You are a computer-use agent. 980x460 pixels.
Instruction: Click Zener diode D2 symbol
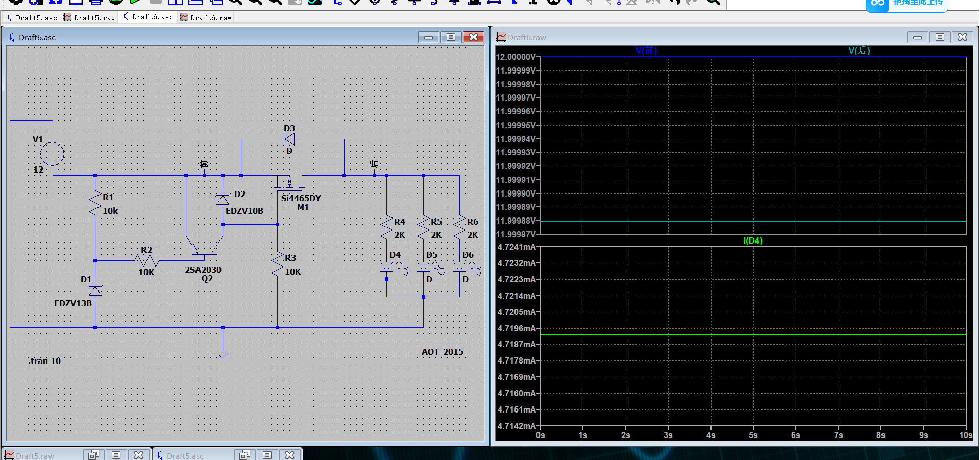(x=223, y=200)
